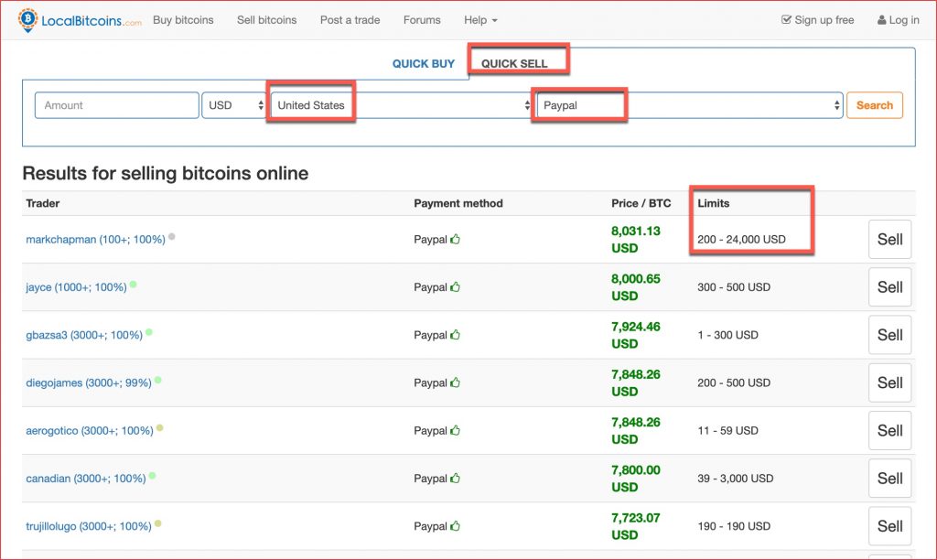937x560 pixels.
Task: Open the Forums page
Action: [x=422, y=20]
